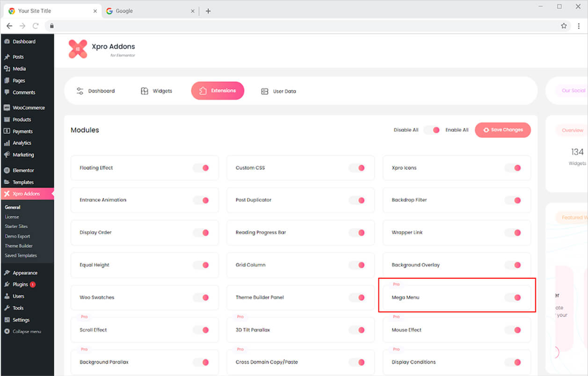588x376 pixels.
Task: Toggle the Floating Effect module
Action: point(202,168)
